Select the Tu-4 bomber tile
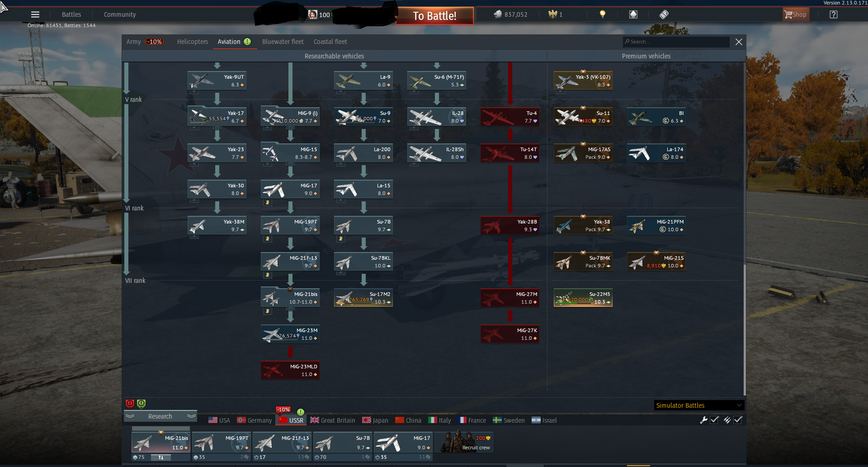Image resolution: width=868 pixels, height=467 pixels. coord(510,117)
